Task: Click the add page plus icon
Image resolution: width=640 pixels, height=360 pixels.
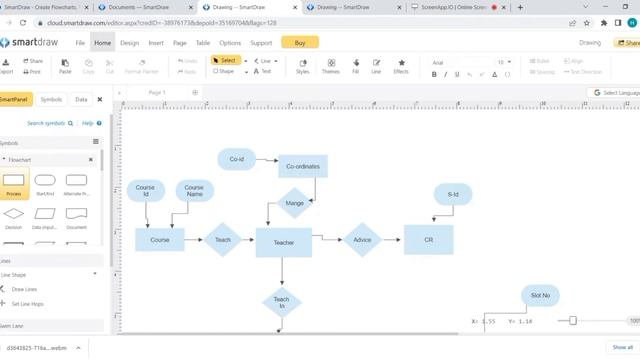Action: pos(195,93)
